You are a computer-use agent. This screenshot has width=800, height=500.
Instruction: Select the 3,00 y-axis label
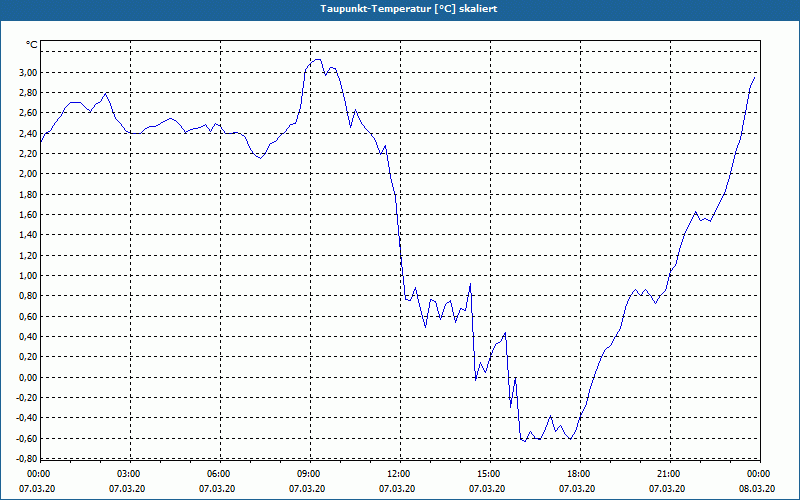[x=28, y=72]
